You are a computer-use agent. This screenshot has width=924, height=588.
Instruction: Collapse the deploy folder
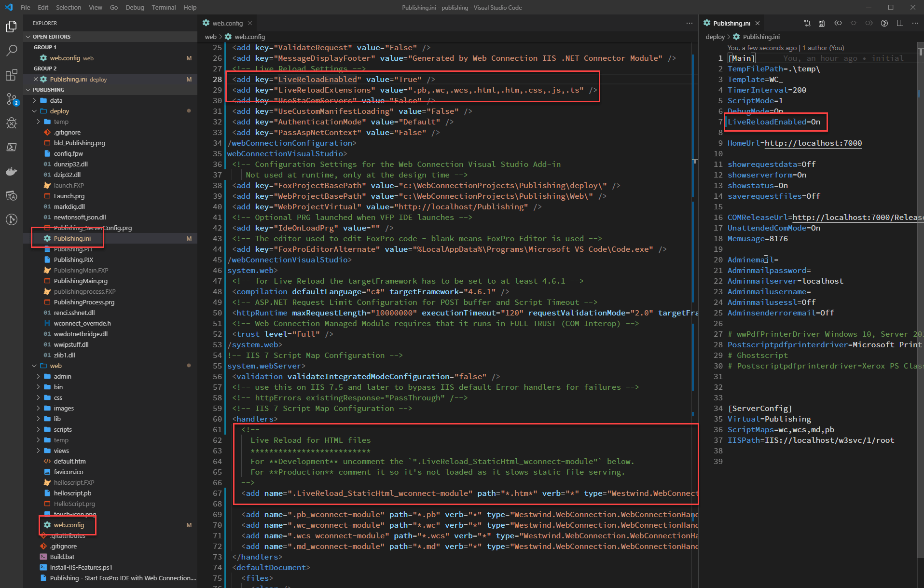tap(59, 111)
